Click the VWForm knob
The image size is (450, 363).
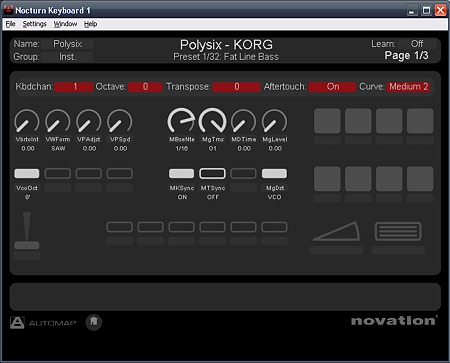coord(58,121)
